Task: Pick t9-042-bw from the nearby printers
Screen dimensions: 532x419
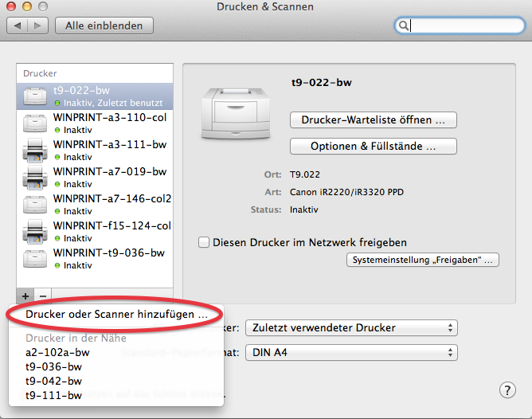Action: pos(53,381)
